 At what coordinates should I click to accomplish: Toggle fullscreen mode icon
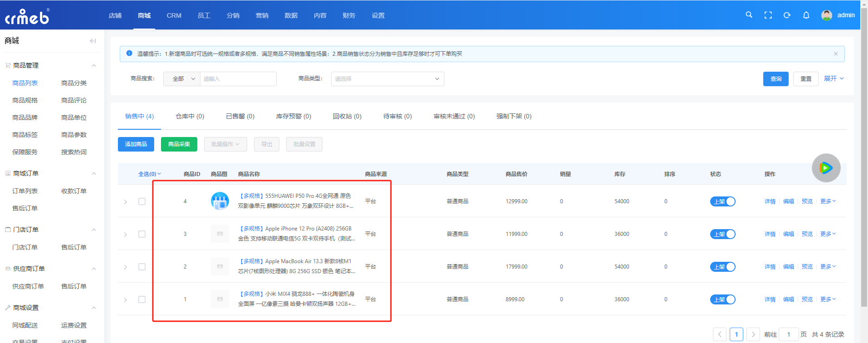coord(768,15)
